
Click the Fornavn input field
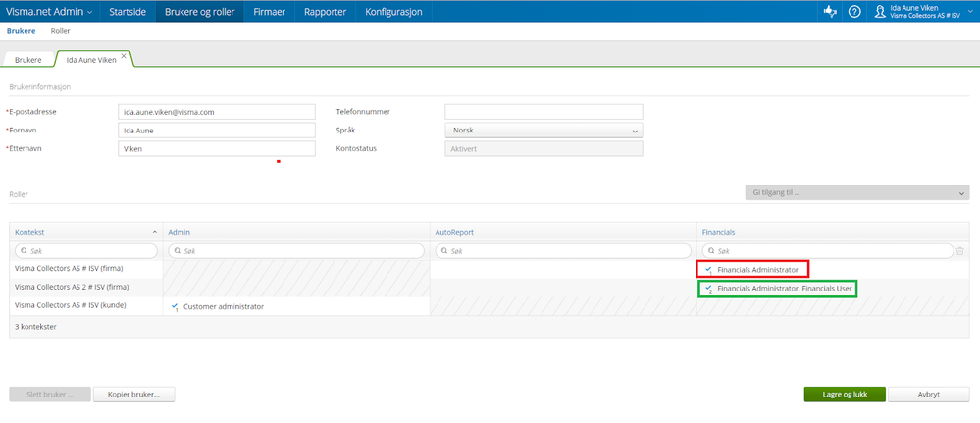(x=216, y=131)
